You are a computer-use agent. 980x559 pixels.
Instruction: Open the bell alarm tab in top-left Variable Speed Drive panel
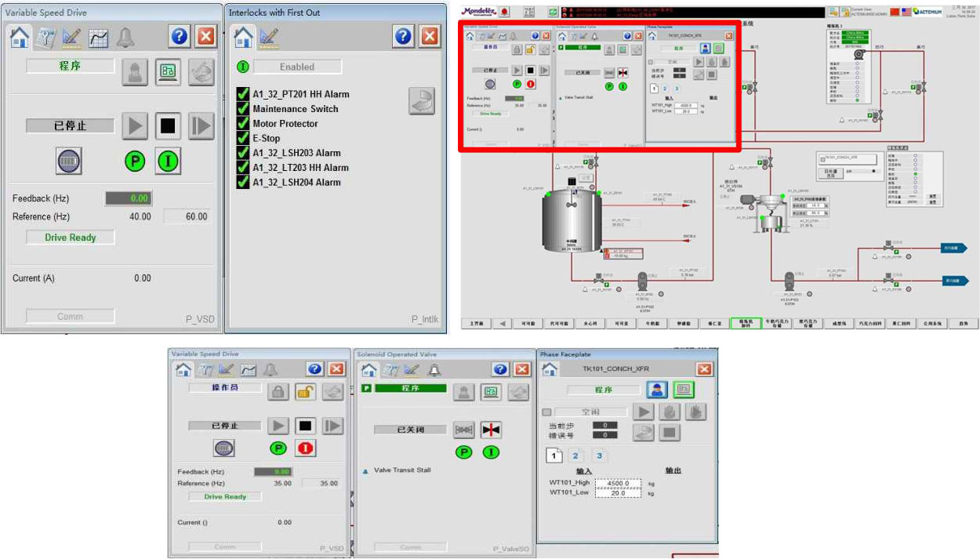click(x=125, y=38)
